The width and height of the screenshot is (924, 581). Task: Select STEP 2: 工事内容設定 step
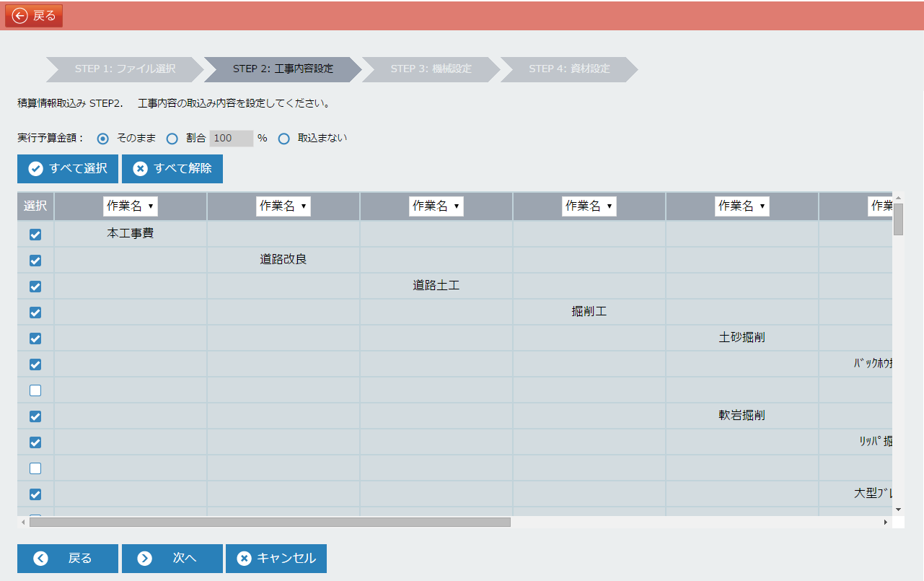click(x=283, y=69)
